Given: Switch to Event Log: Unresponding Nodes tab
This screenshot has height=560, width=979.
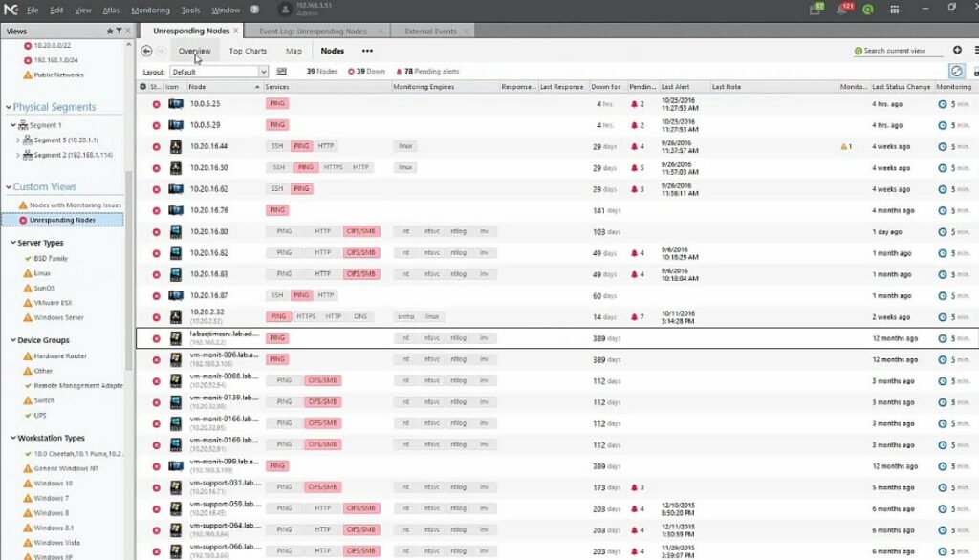Looking at the screenshot, I should point(313,32).
